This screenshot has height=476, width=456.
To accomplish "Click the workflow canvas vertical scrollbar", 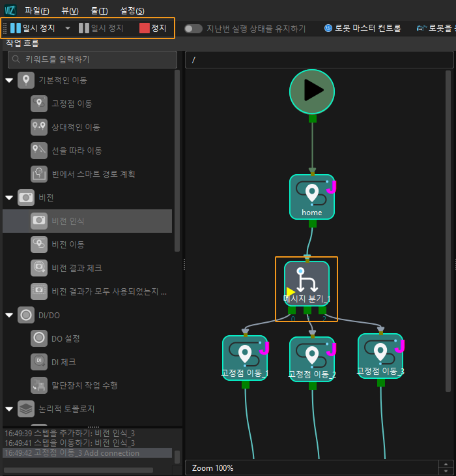I will [x=448, y=231].
